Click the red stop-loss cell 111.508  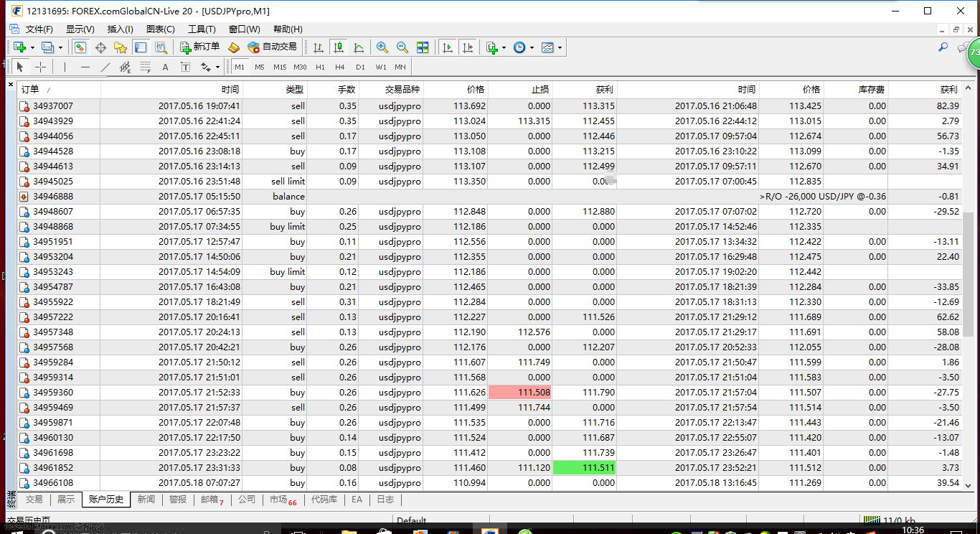click(x=520, y=393)
